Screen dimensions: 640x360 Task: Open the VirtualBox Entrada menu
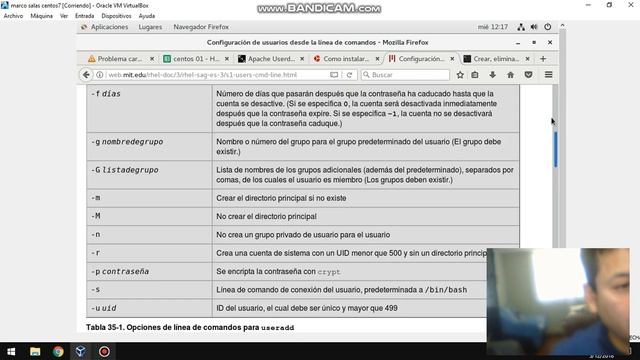[x=84, y=16]
